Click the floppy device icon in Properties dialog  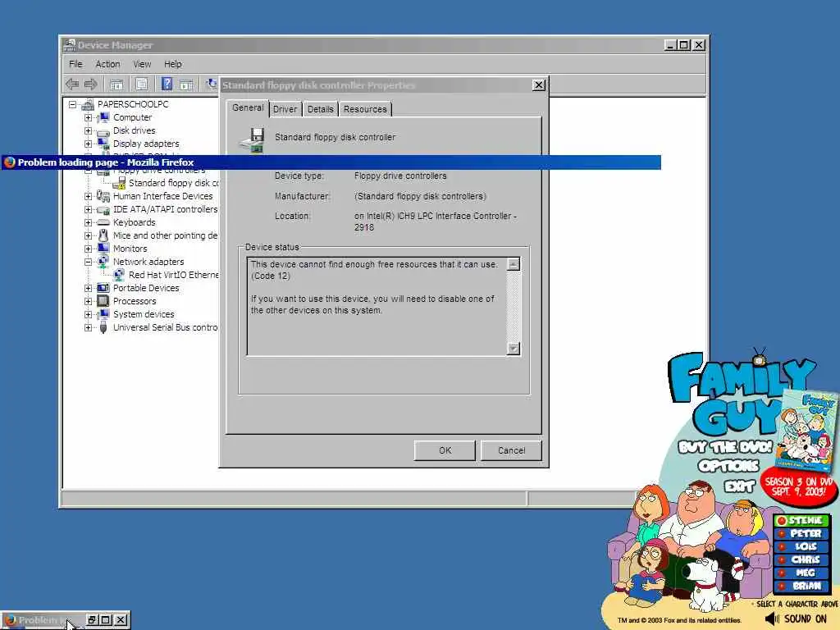click(252, 139)
